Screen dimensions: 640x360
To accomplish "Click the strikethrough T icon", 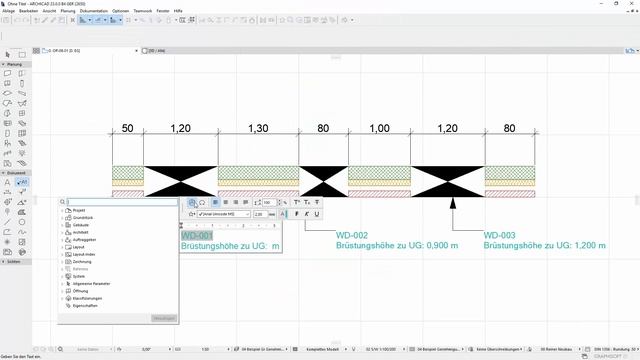I will [317, 202].
